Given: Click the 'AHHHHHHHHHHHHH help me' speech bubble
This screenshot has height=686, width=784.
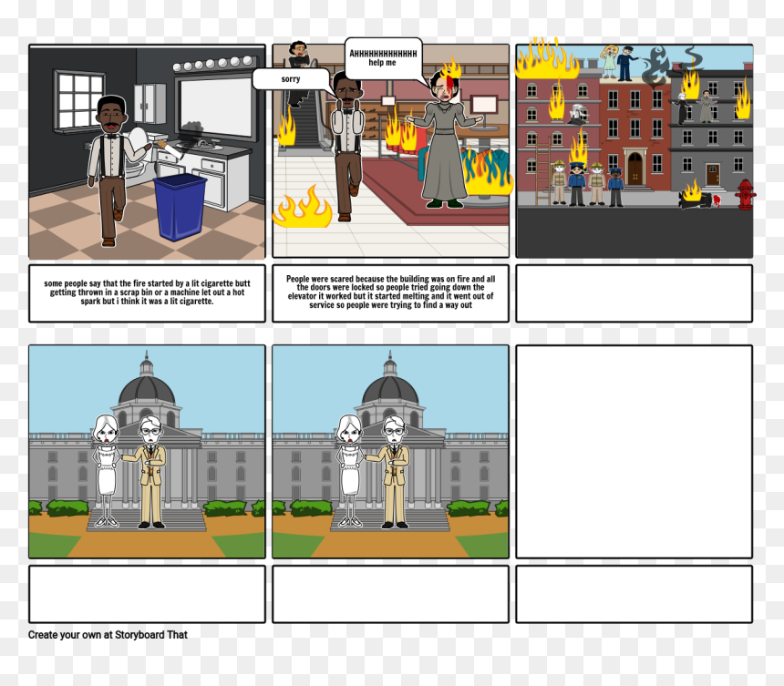Looking at the screenshot, I should click(x=383, y=58).
